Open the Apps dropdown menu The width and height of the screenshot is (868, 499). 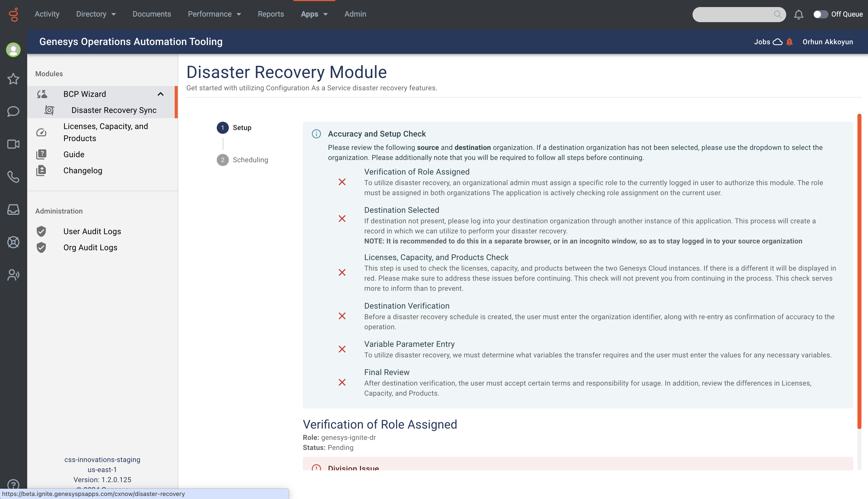pyautogui.click(x=314, y=14)
